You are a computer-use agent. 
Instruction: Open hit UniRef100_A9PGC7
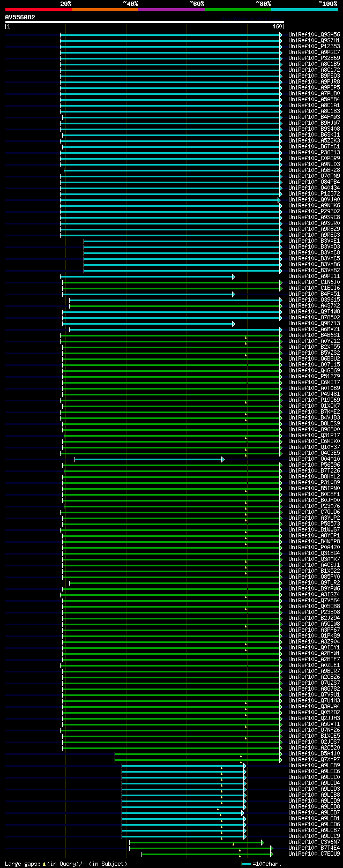(314, 52)
